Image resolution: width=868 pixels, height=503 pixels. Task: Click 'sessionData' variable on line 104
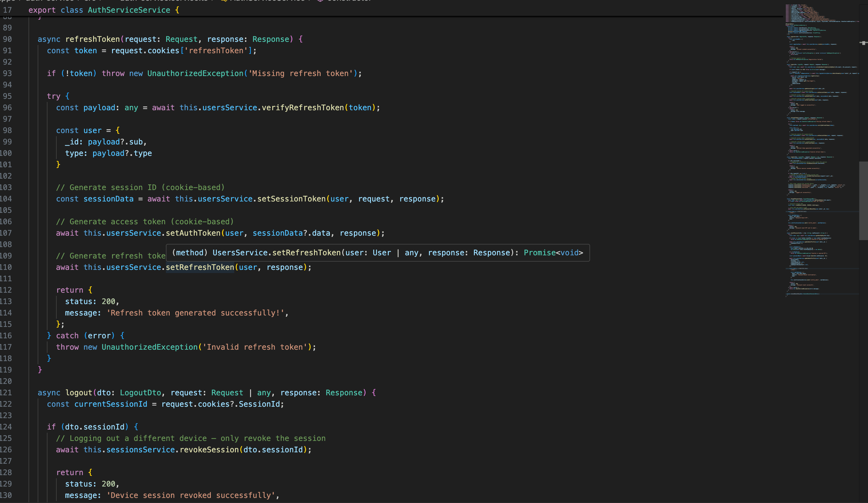[x=109, y=199]
